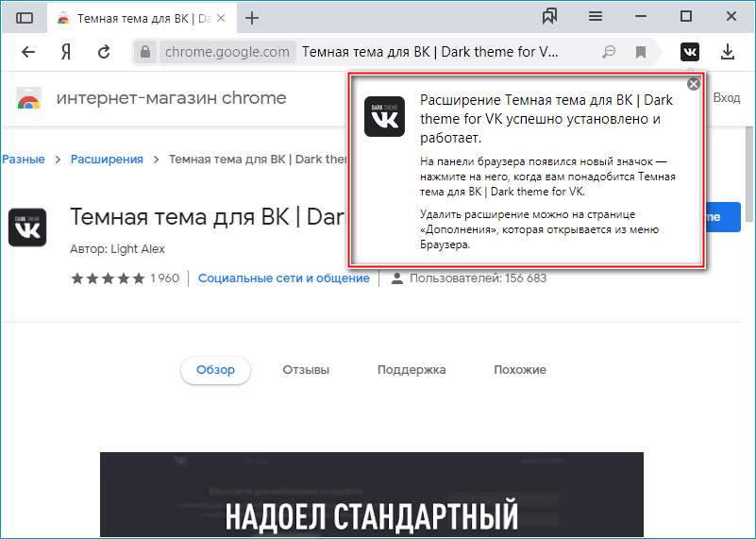Open the Dark theme VK extension toolbar icon
Screen dimensions: 756x539
pos(690,52)
